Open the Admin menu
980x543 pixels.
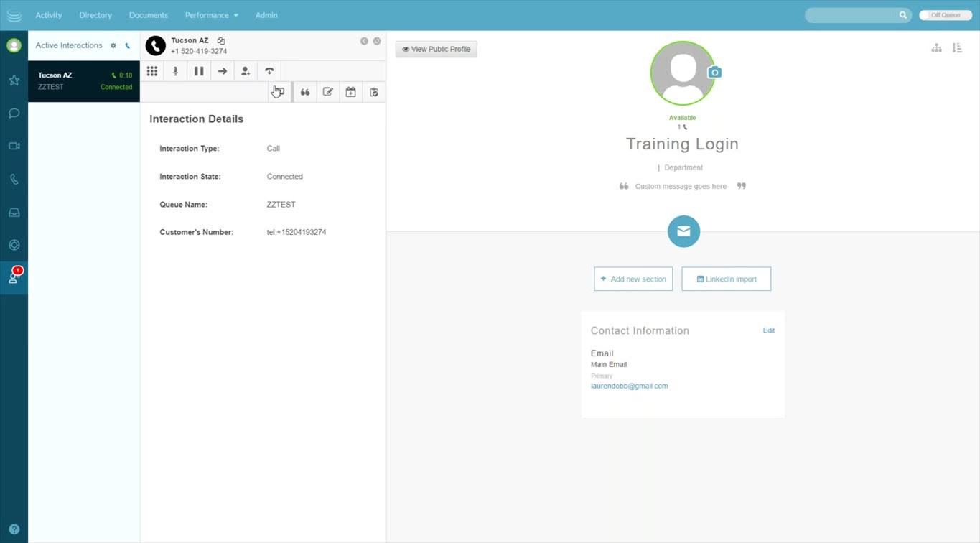pos(266,15)
